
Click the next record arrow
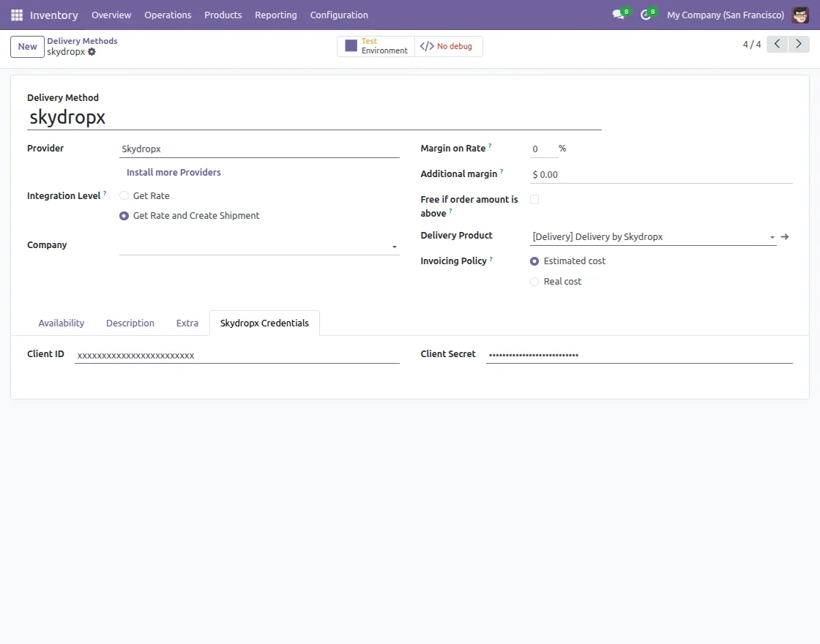coord(798,44)
